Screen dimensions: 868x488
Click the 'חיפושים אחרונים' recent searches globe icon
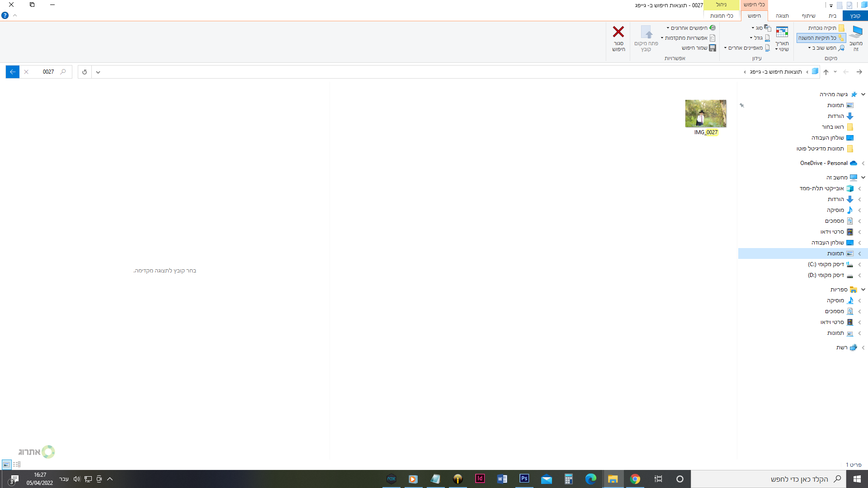pos(712,28)
